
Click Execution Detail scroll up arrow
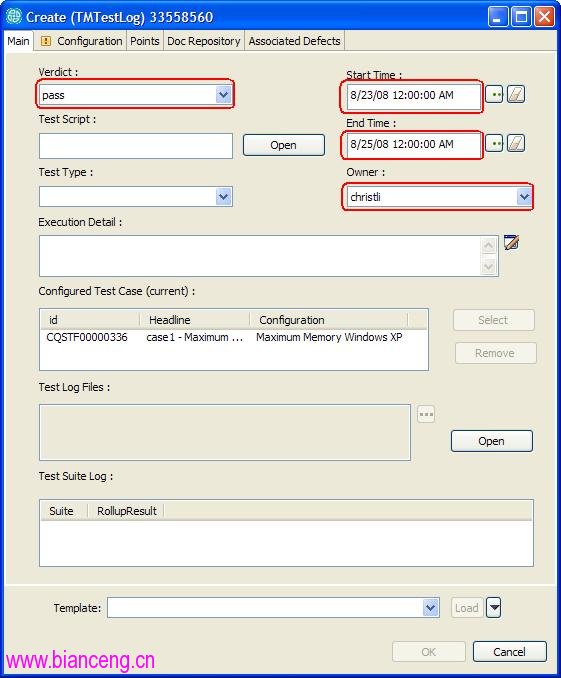(489, 246)
